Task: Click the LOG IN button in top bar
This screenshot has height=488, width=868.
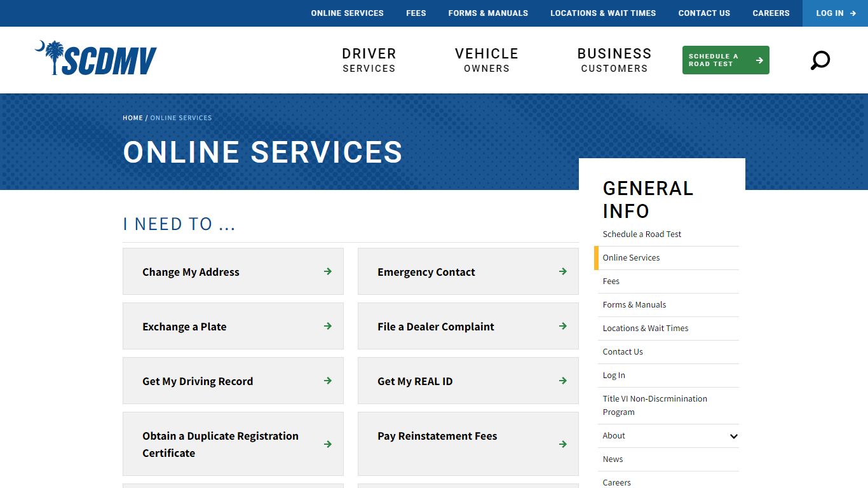Action: [x=835, y=13]
